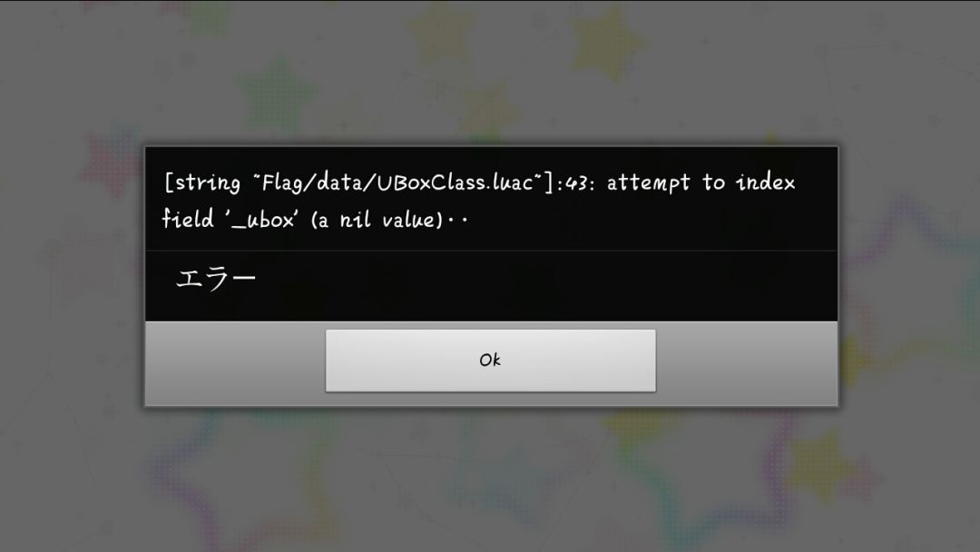
Task: Click the "attempt to index" message text
Action: pos(701,182)
